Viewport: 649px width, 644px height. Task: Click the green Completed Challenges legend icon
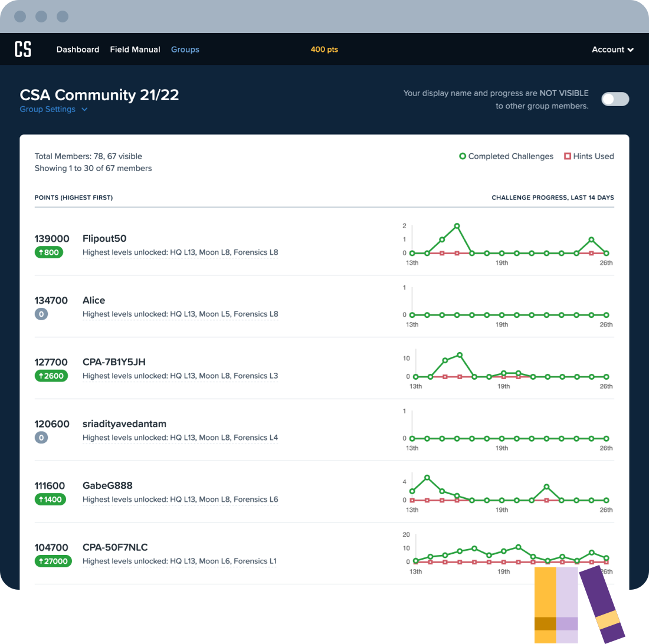[x=462, y=156]
